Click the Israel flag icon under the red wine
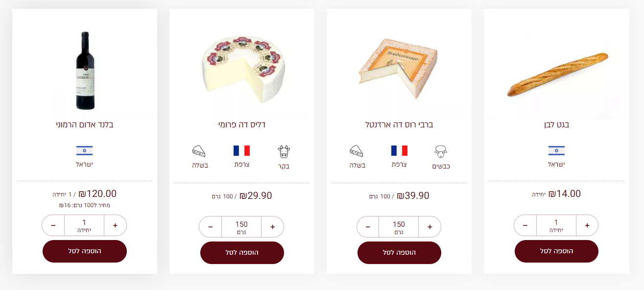Image resolution: width=644 pixels, height=290 pixels. (x=84, y=151)
